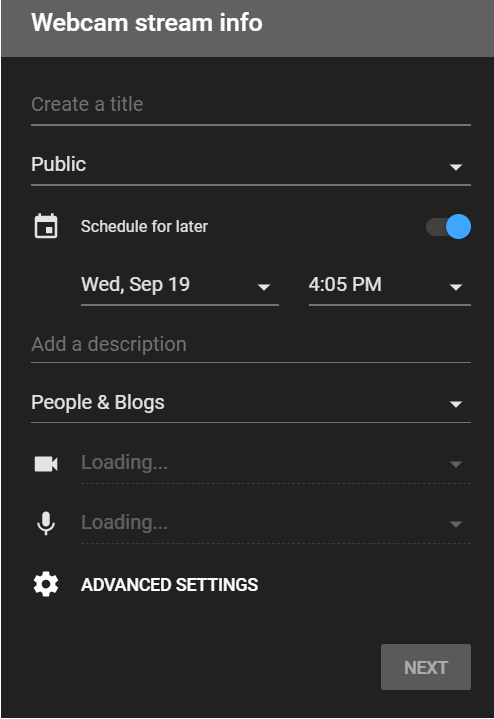Expand the People & Blogs category list
The width and height of the screenshot is (494, 719).
point(251,403)
